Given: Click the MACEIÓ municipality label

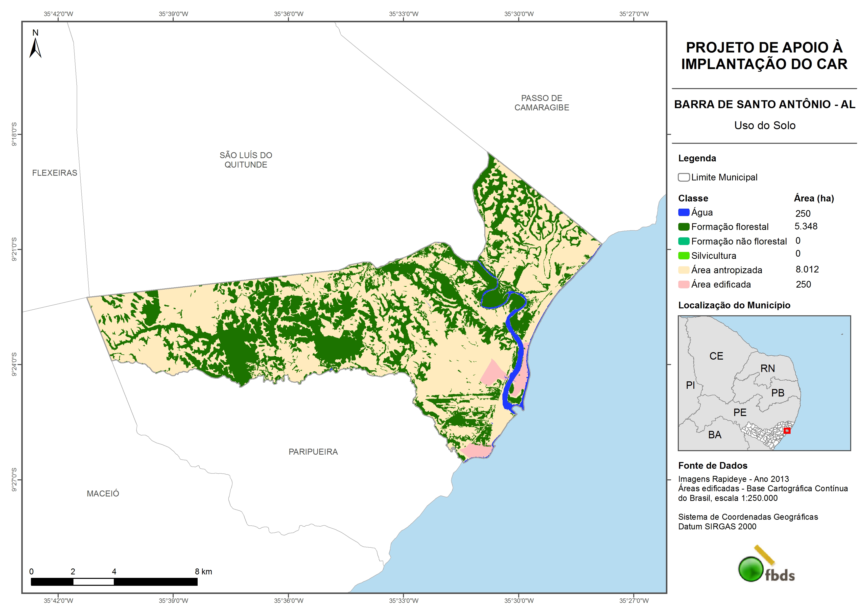Looking at the screenshot, I should 103,494.
